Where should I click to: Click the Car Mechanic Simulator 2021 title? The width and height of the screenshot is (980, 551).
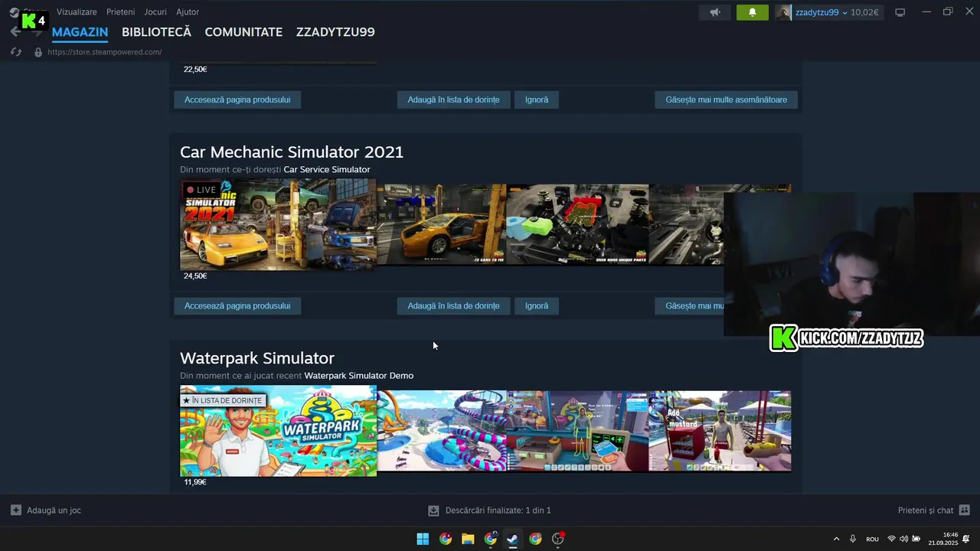coord(292,152)
